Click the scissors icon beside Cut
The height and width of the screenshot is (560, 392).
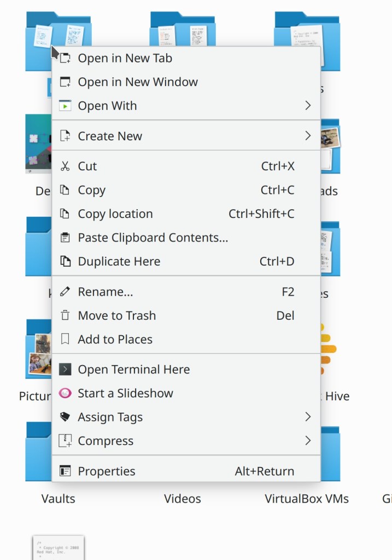[65, 166]
